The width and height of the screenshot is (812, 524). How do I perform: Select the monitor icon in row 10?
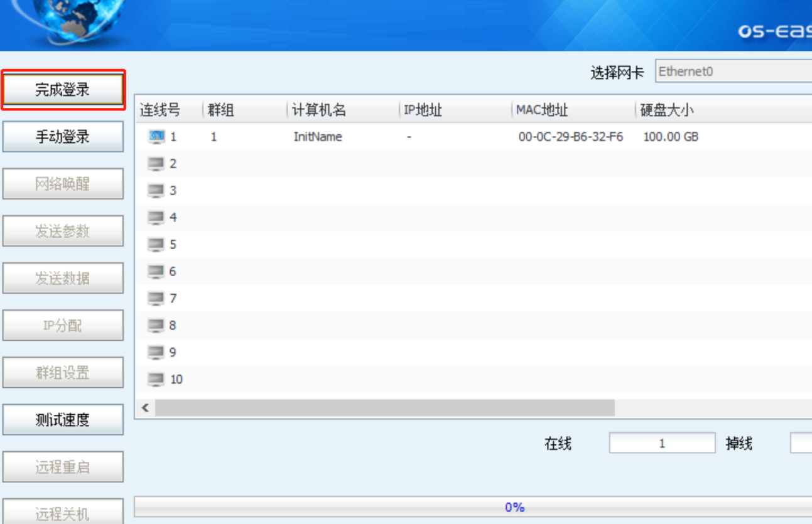pos(156,380)
